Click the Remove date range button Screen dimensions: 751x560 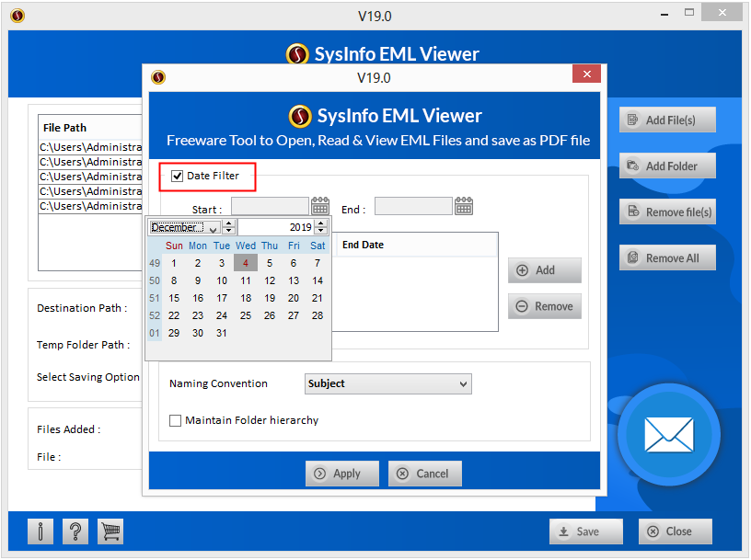coord(545,306)
